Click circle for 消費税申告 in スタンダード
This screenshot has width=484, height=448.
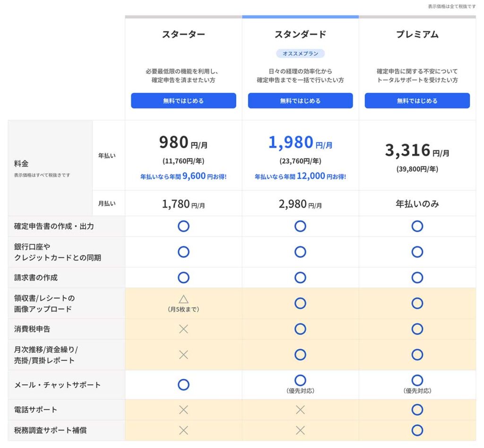coord(300,329)
